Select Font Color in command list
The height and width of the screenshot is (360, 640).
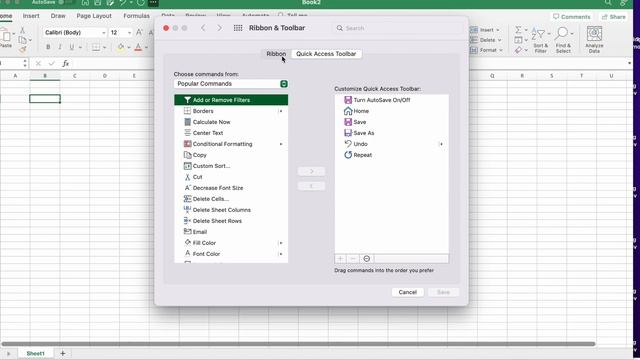coord(231,254)
